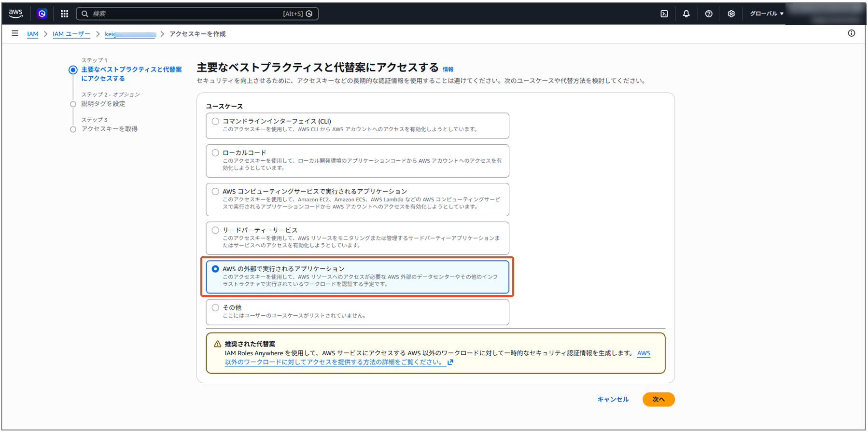The image size is (868, 432).
Task: Select the サードパーティーサービス radio option
Action: pyautogui.click(x=215, y=230)
